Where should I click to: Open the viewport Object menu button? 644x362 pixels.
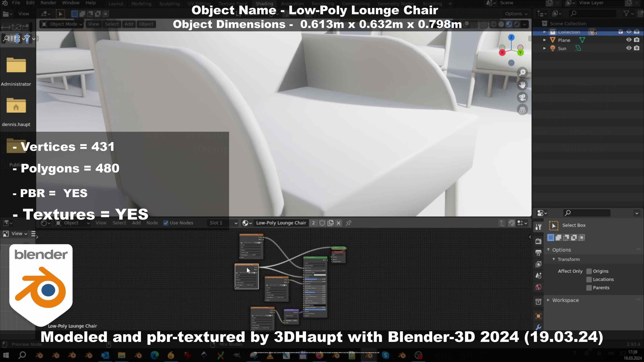click(x=146, y=24)
